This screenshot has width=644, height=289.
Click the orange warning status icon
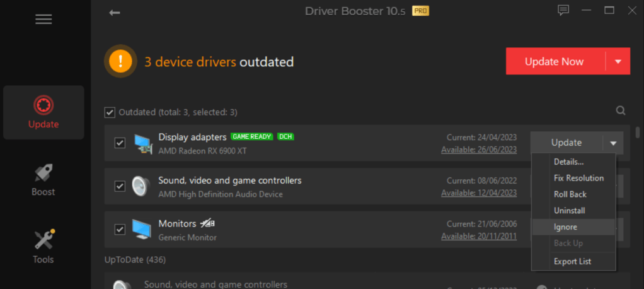120,61
